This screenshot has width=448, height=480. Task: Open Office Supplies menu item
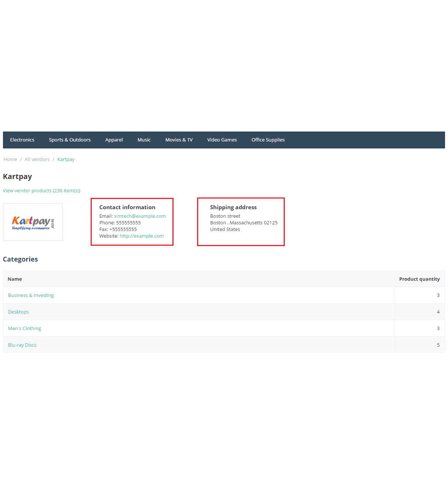268,140
